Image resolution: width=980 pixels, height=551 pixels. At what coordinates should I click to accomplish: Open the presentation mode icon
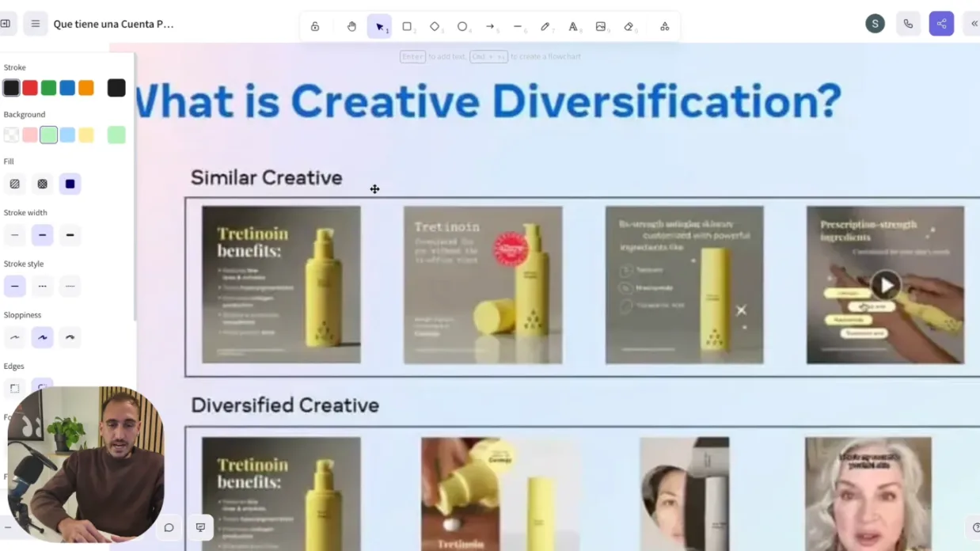pos(200,527)
